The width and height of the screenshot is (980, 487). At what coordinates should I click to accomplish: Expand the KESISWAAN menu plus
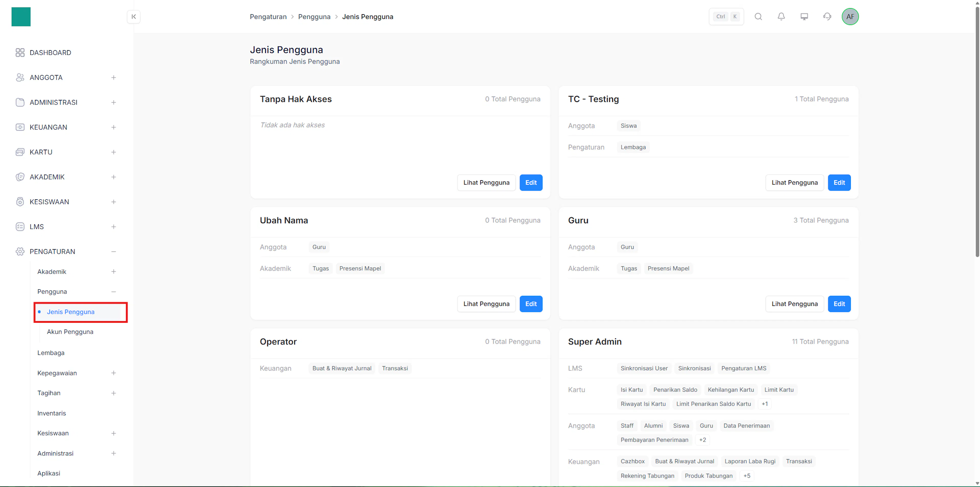113,202
